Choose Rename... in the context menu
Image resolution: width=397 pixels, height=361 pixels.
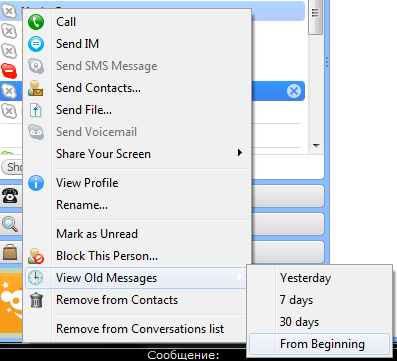point(137,205)
